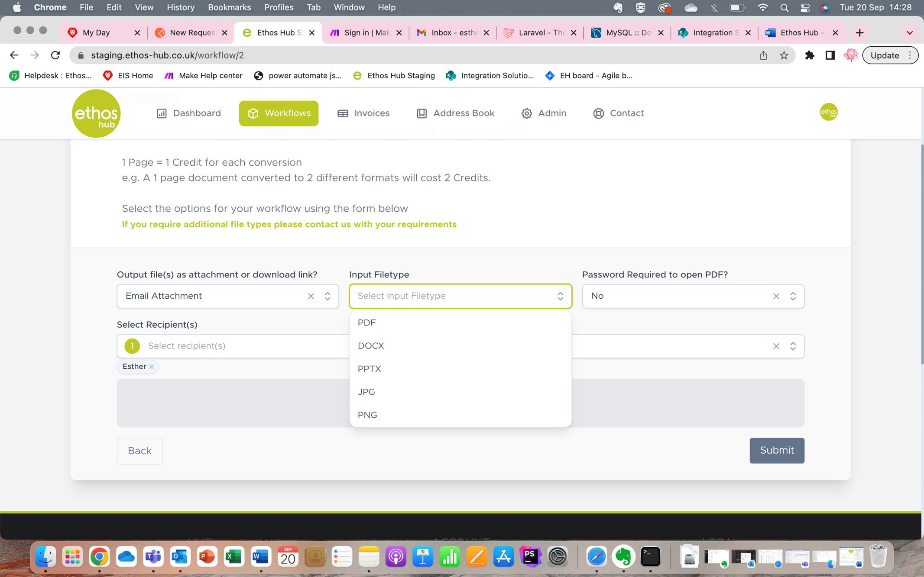924x577 pixels.
Task: Open the Admin settings section
Action: [544, 113]
